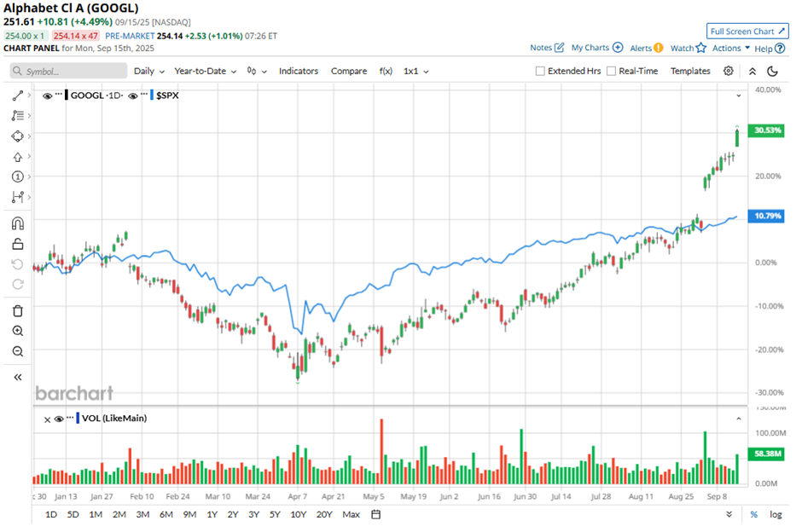Viewport: 802px width, 532px height.
Task: Open the Daily frequency dropdown
Action: point(148,71)
